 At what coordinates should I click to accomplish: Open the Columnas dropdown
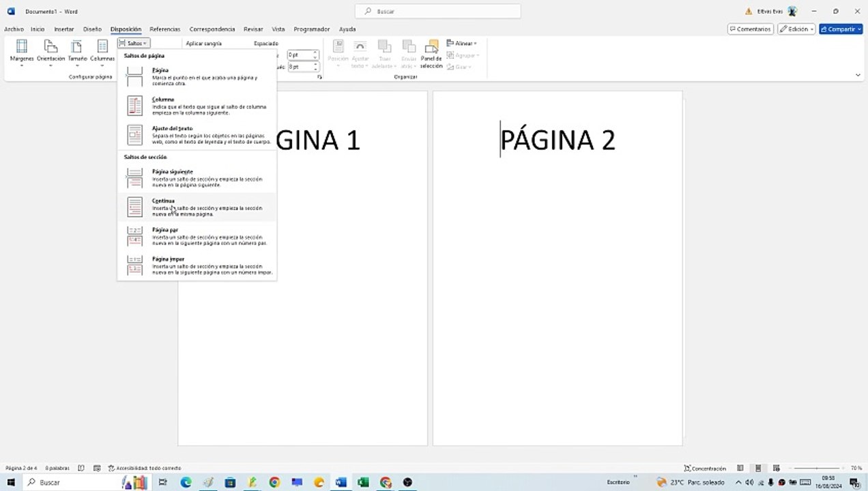point(102,53)
